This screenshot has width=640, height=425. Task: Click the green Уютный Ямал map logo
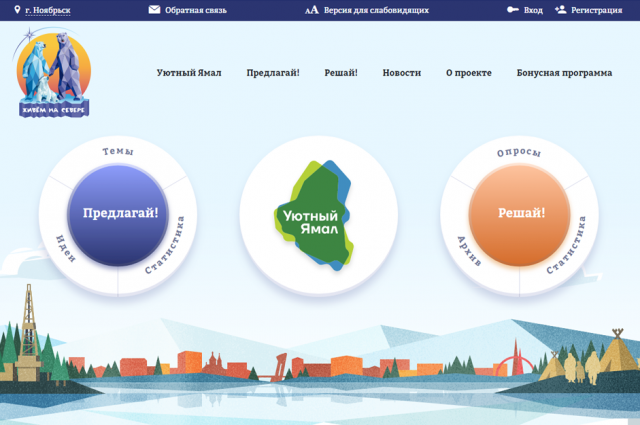(313, 216)
